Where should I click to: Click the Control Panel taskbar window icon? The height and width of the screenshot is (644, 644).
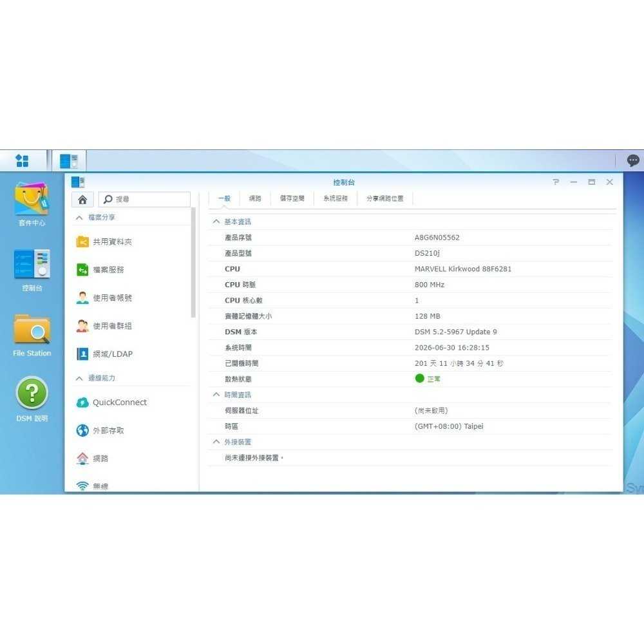[69, 160]
